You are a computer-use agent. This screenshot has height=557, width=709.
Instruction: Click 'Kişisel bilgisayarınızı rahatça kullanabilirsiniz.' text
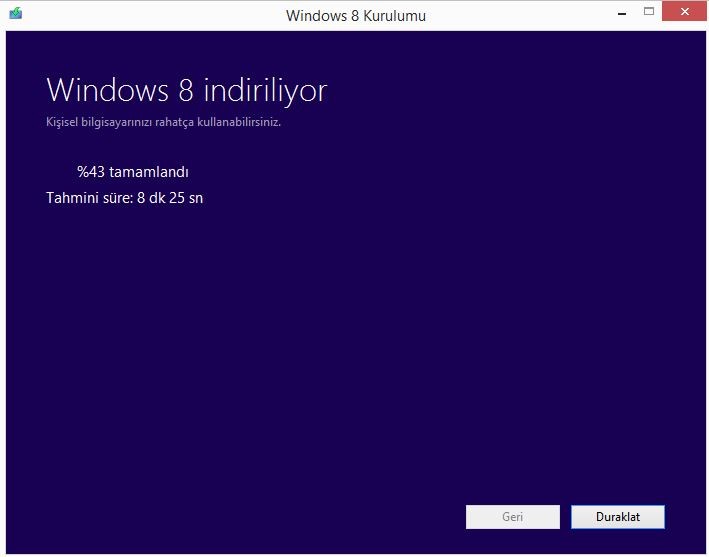click(x=163, y=122)
